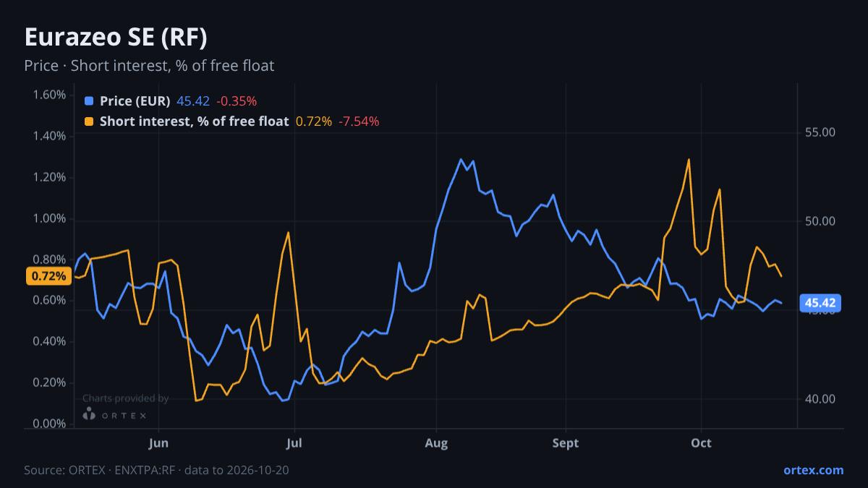Click the 0.20% left axis label
This screenshot has width=868, height=488.
pos(49,382)
